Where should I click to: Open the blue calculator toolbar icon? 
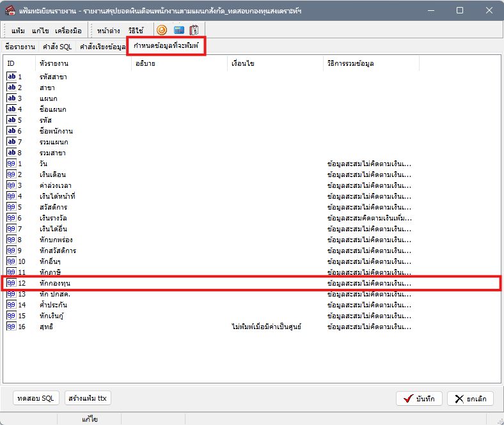point(178,30)
